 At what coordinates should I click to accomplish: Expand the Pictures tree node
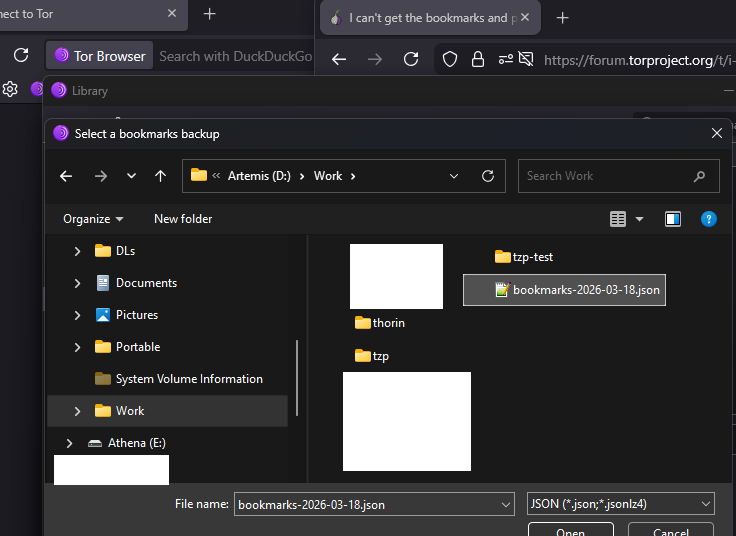coord(77,315)
